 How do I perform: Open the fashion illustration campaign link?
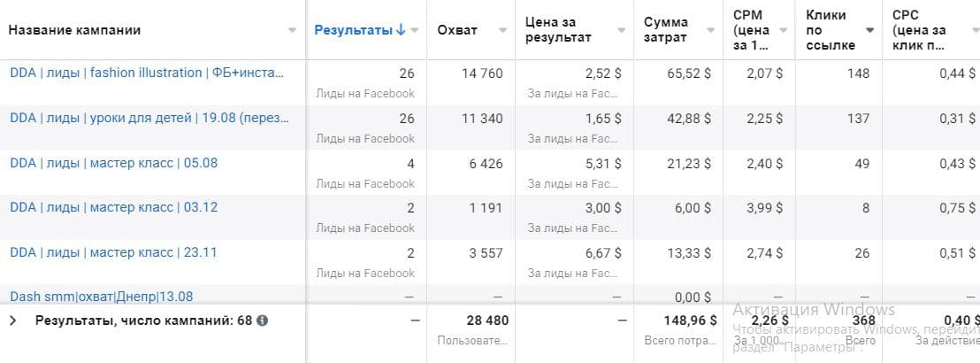coord(149,73)
